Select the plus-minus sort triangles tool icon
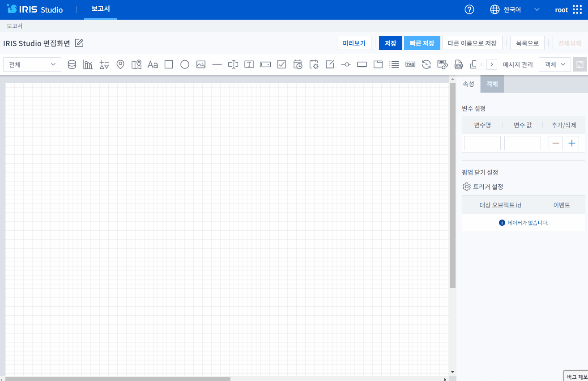This screenshot has width=588, height=381. pos(104,64)
